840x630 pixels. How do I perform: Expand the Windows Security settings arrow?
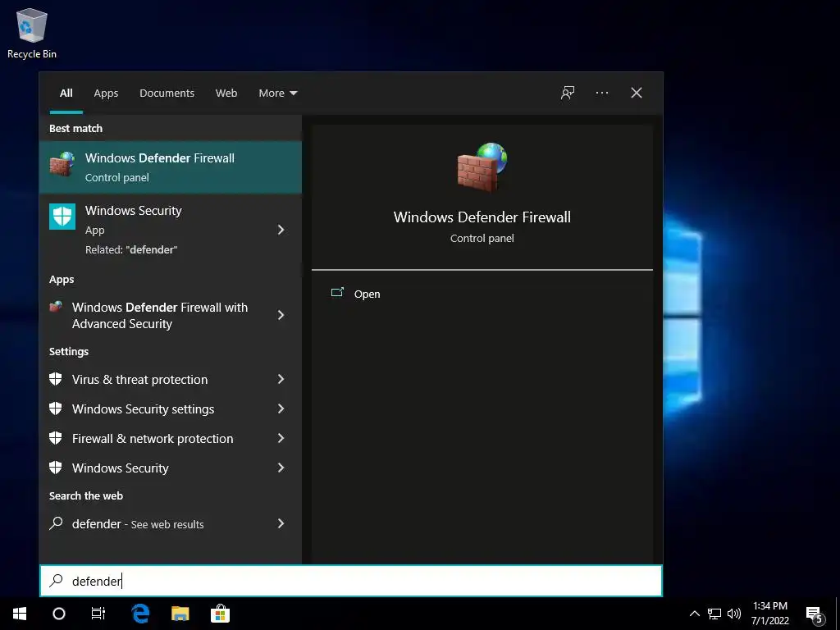[281, 409]
